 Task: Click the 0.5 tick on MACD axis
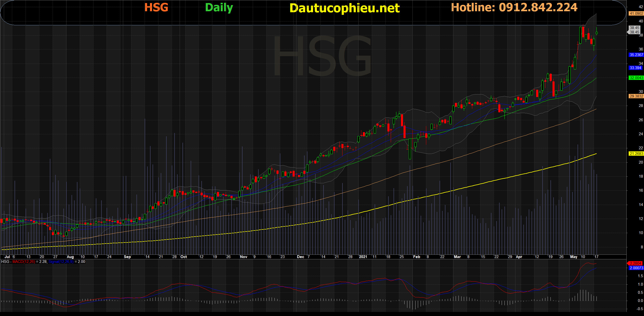(x=640, y=293)
